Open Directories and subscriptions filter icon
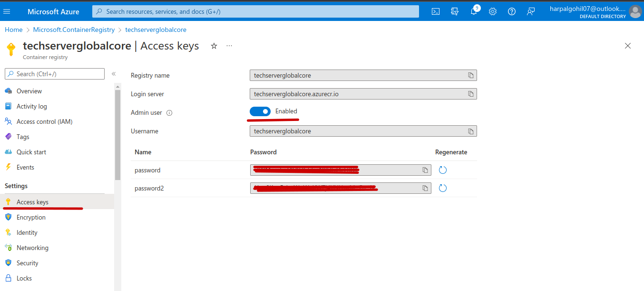The width and height of the screenshot is (644, 291). pos(455,11)
